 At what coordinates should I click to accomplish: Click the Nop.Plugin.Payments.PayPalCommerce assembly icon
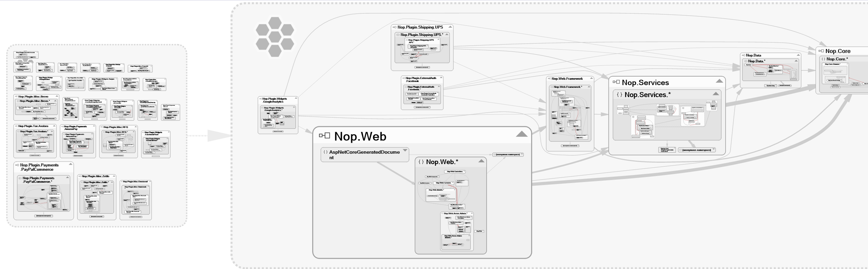[17, 165]
